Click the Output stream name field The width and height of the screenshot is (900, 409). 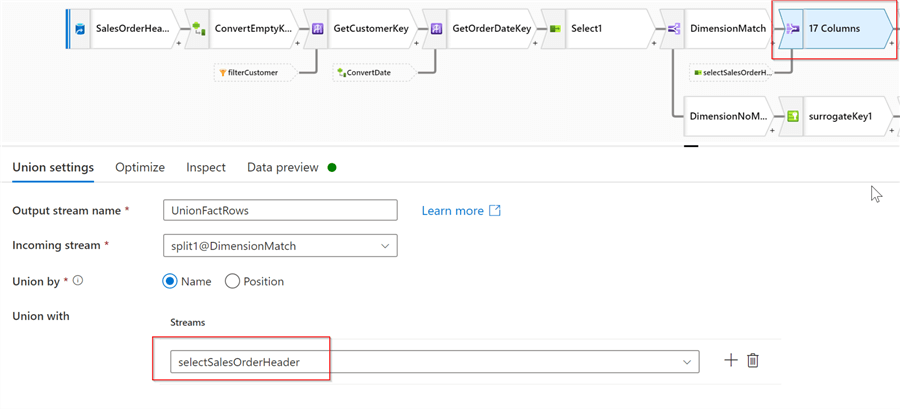280,210
